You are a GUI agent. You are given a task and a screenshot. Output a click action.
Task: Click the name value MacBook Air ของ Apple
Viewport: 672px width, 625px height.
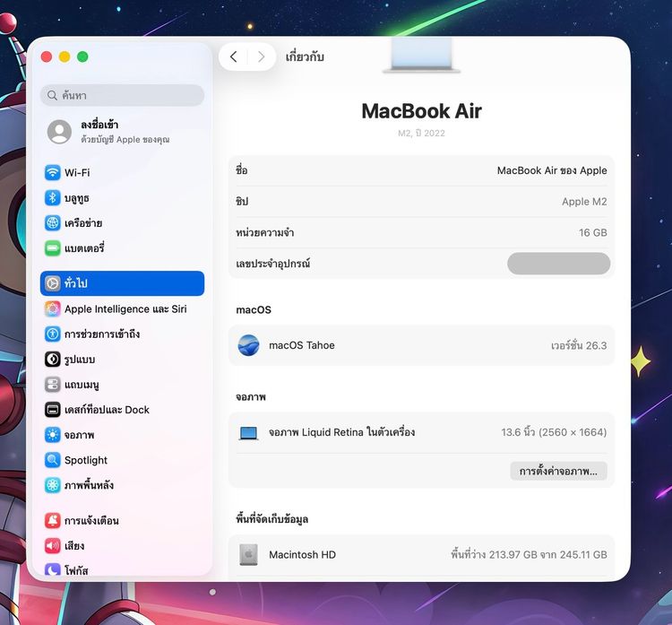pyautogui.click(x=552, y=170)
